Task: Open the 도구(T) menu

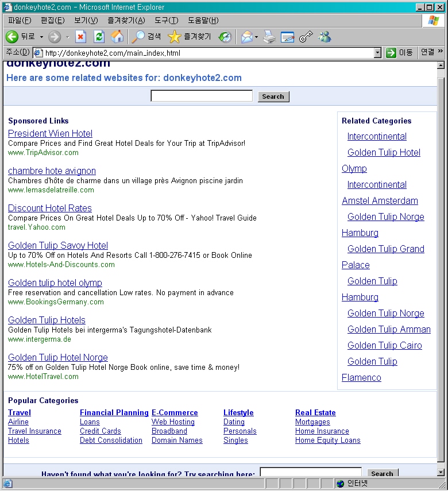Action: [x=166, y=21]
